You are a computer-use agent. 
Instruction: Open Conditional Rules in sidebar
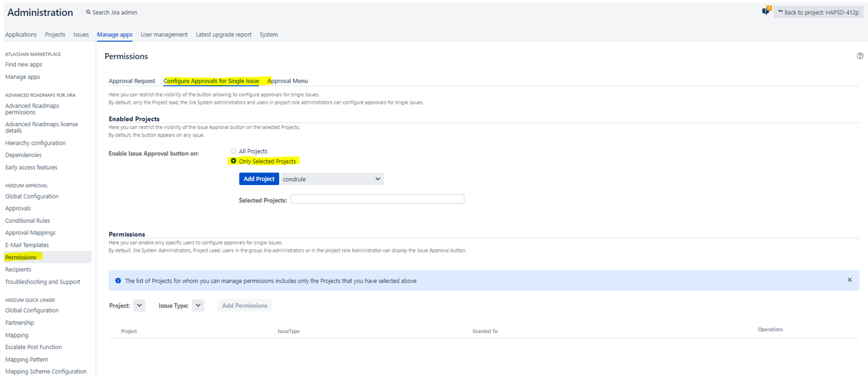click(28, 221)
